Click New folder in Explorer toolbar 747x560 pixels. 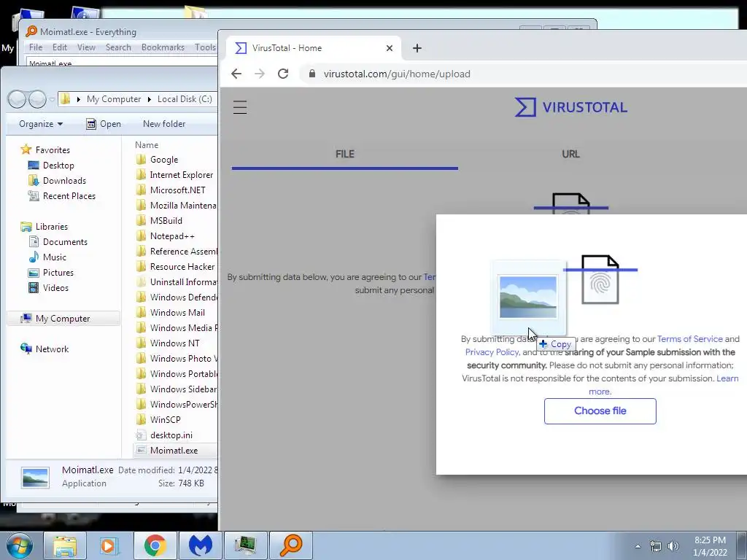pyautogui.click(x=164, y=124)
